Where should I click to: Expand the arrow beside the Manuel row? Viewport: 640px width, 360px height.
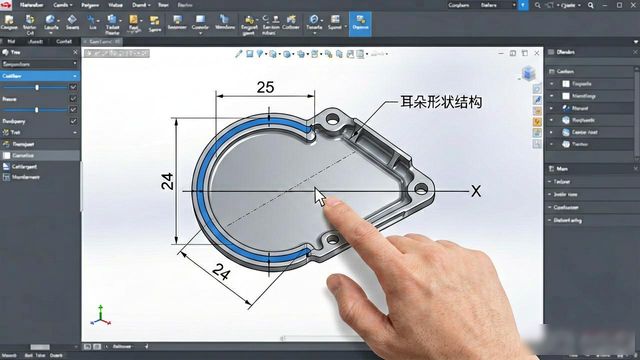[551, 108]
